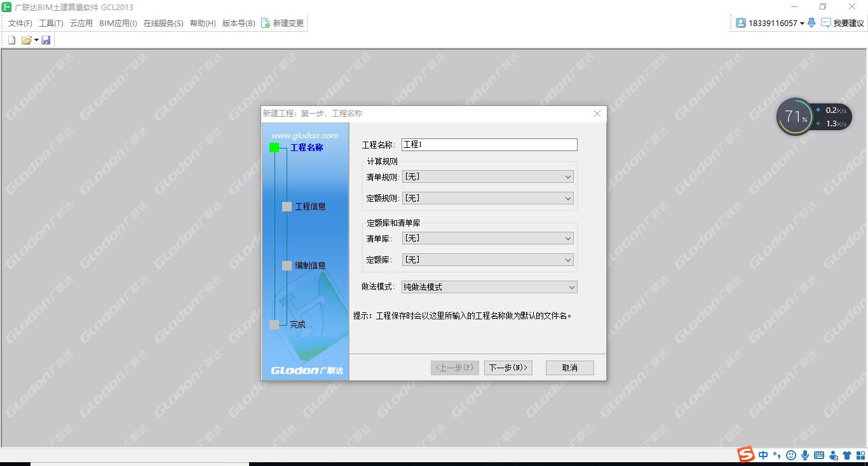The height and width of the screenshot is (466, 868).
Task: Open the 清单规则 dropdown
Action: [488, 177]
